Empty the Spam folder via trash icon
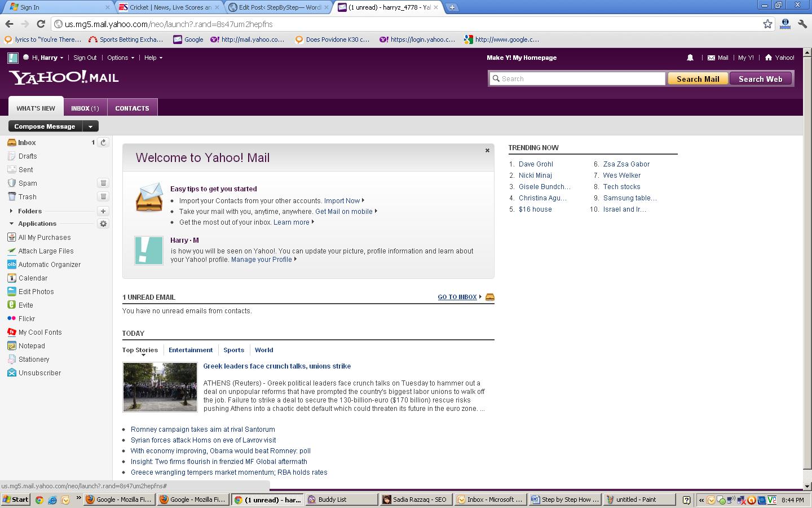 (103, 183)
